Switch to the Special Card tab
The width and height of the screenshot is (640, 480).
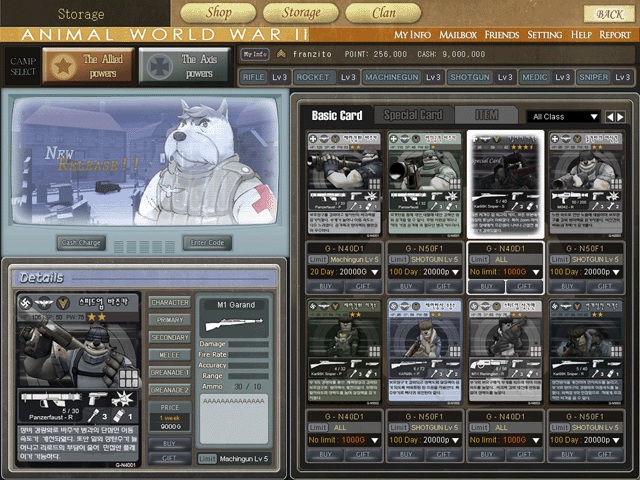(x=413, y=115)
